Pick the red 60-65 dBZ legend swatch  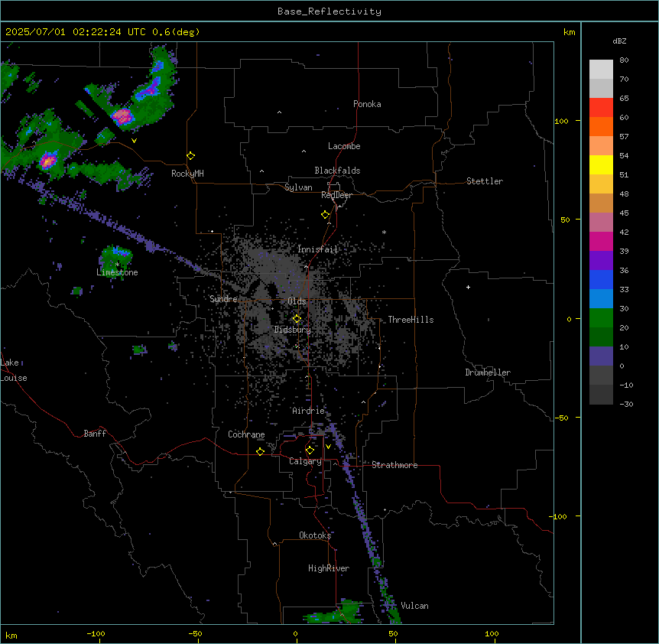tap(601, 108)
